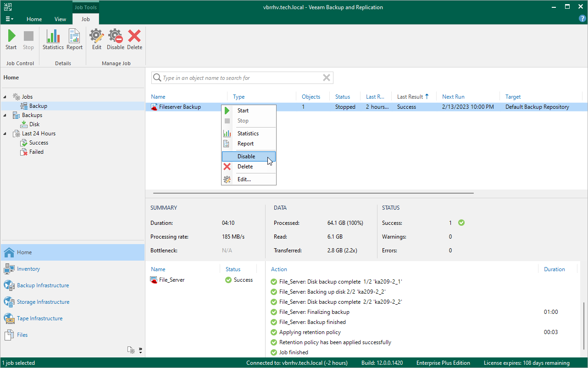The image size is (588, 368).
Task: Select Success under Last 24 Hours
Action: (39, 143)
